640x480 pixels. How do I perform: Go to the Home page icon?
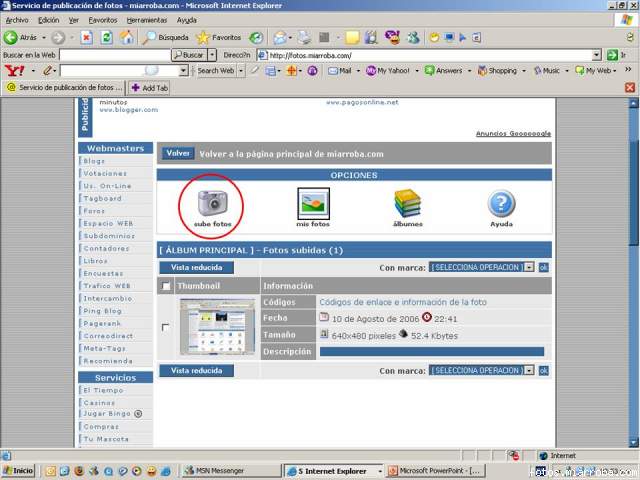127,38
